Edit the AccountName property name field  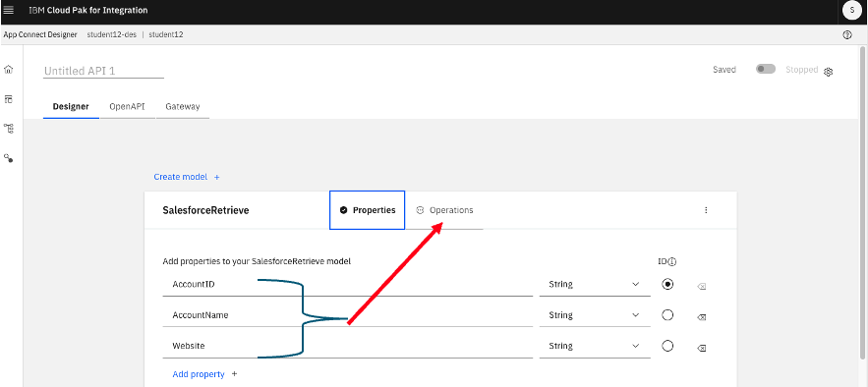tap(348, 315)
